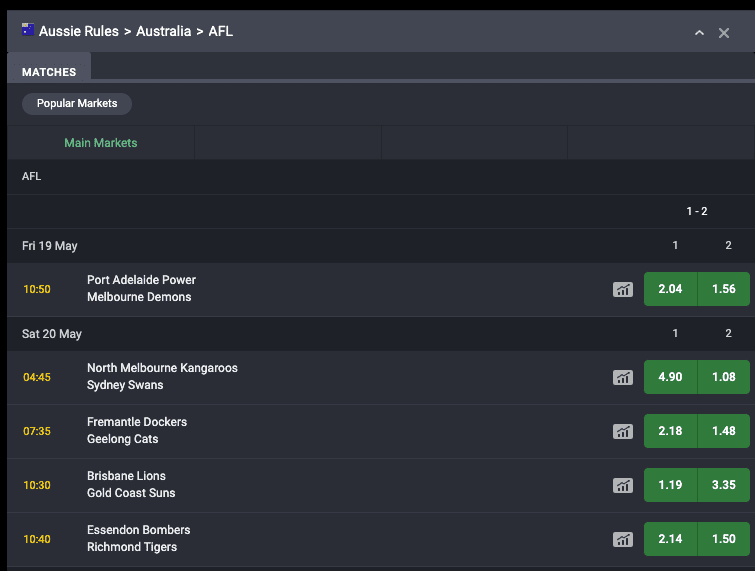Open Australia breadcrumb link
Screen dimensions: 755x571
[164, 31]
